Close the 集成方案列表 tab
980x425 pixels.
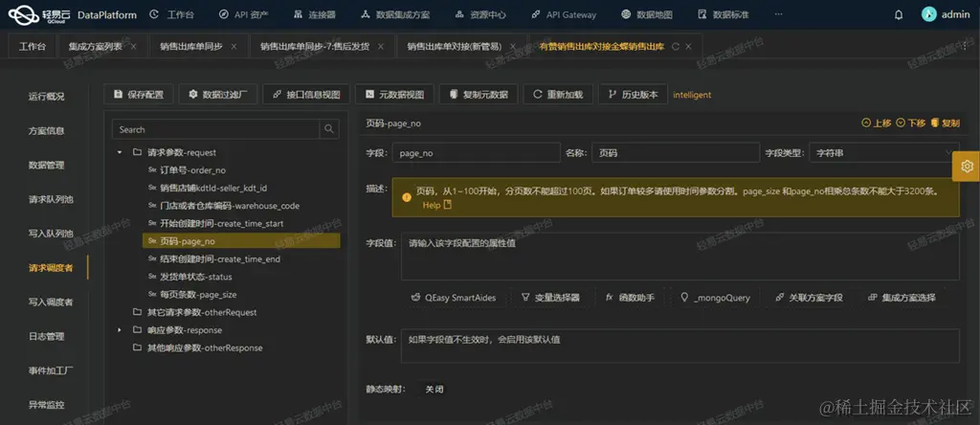(x=133, y=46)
